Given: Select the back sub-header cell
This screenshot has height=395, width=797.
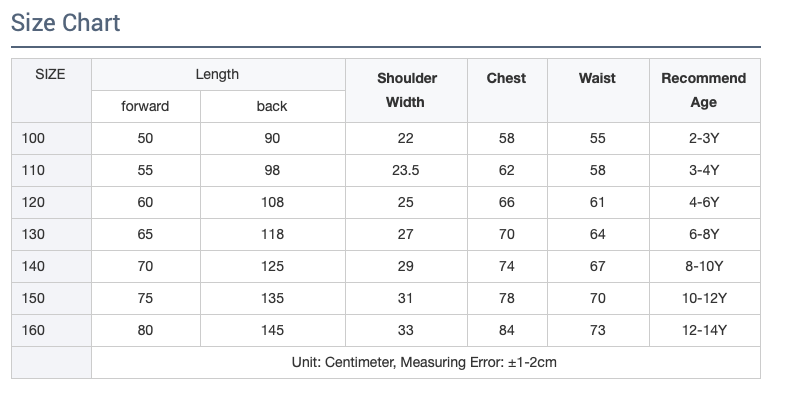Looking at the screenshot, I should (x=273, y=107).
